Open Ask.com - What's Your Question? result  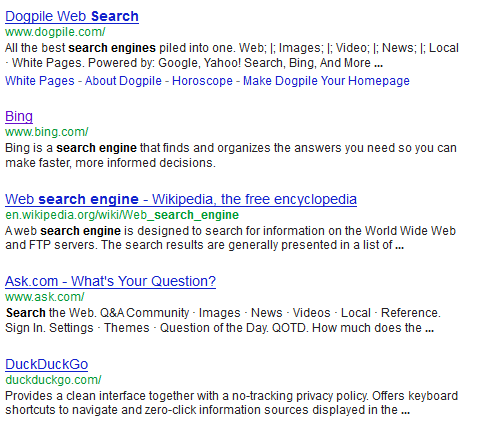click(x=110, y=281)
